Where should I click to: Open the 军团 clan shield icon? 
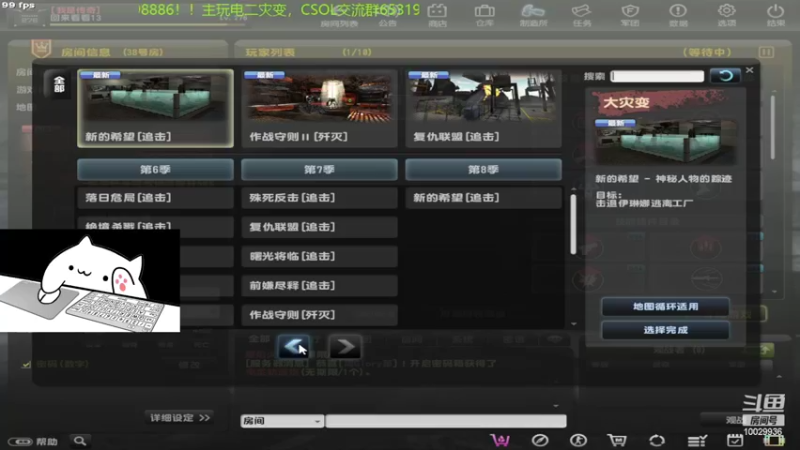coord(630,14)
